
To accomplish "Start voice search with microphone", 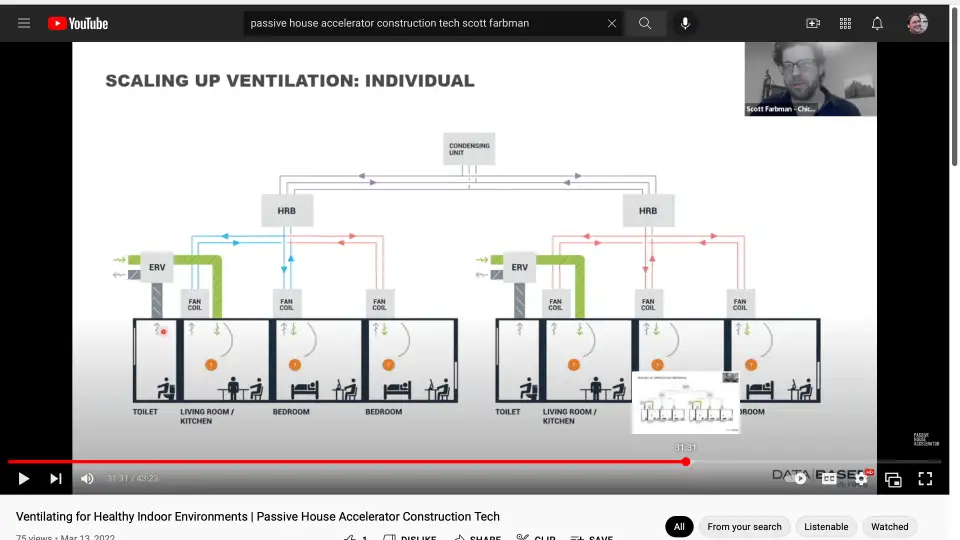I will coord(685,23).
